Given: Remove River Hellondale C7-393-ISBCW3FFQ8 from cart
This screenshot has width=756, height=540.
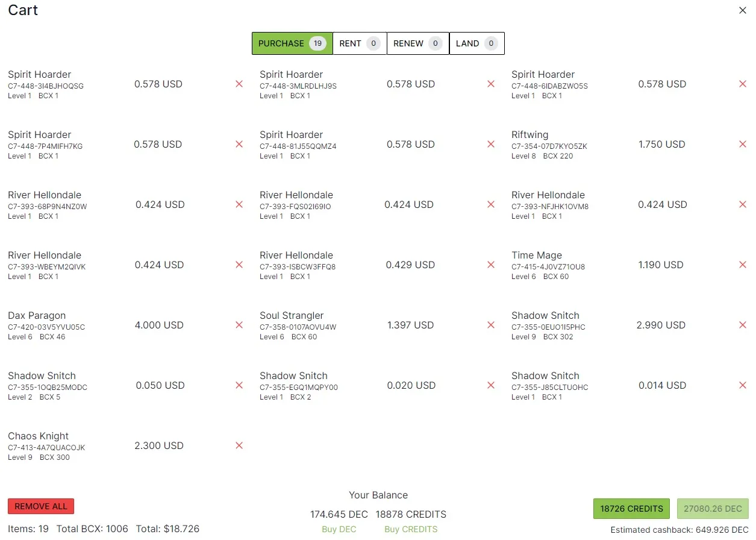Looking at the screenshot, I should (x=491, y=265).
